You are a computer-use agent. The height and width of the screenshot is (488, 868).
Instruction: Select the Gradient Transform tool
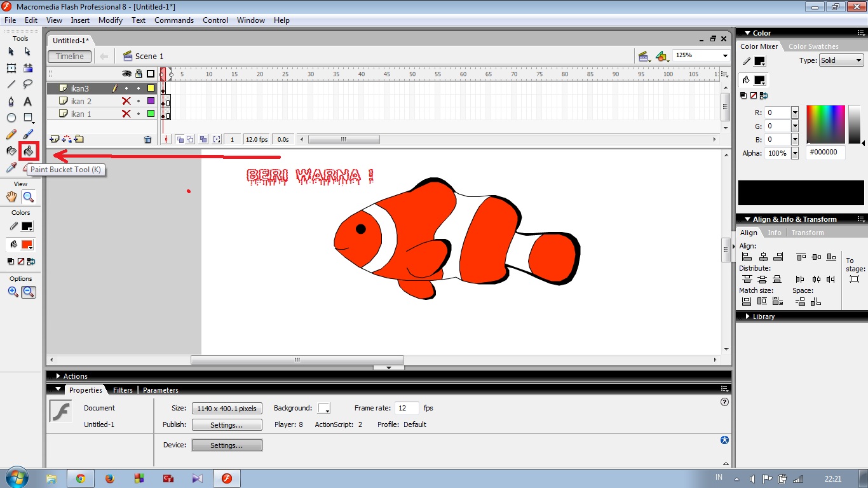click(28, 67)
